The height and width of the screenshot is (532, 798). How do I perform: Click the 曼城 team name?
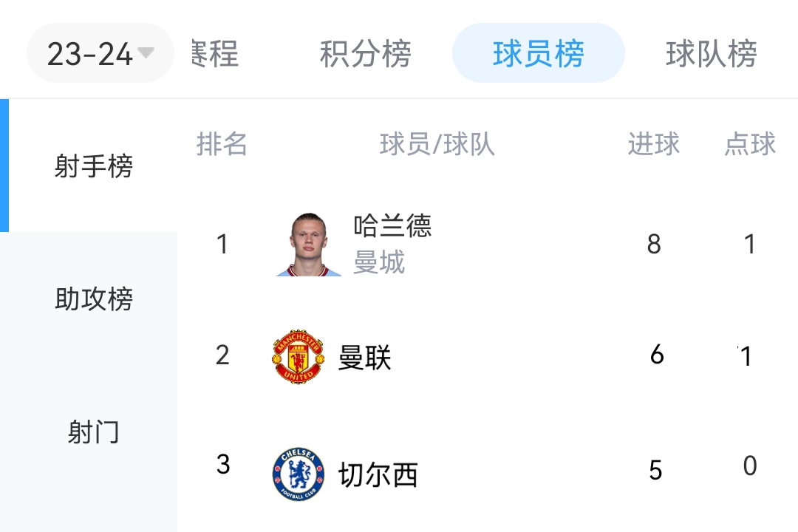pos(379,263)
